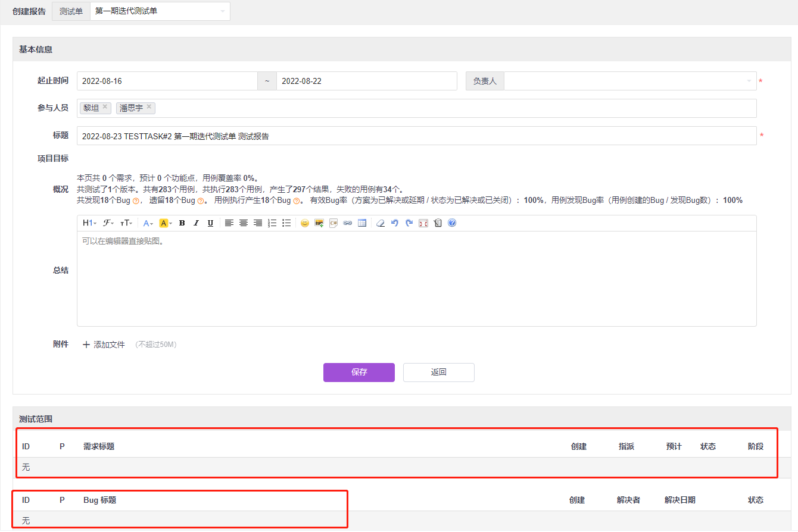Undo the last edit in the editor
The width and height of the screenshot is (798, 532).
tap(395, 223)
